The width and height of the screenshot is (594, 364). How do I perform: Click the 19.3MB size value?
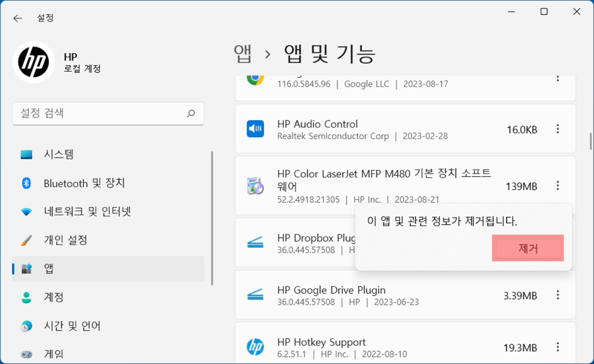(520, 348)
